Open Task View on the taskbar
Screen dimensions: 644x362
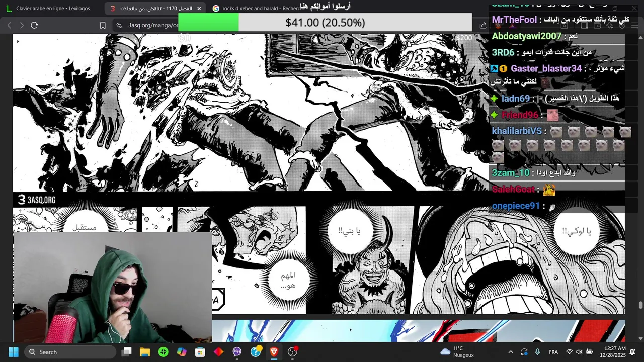127,352
